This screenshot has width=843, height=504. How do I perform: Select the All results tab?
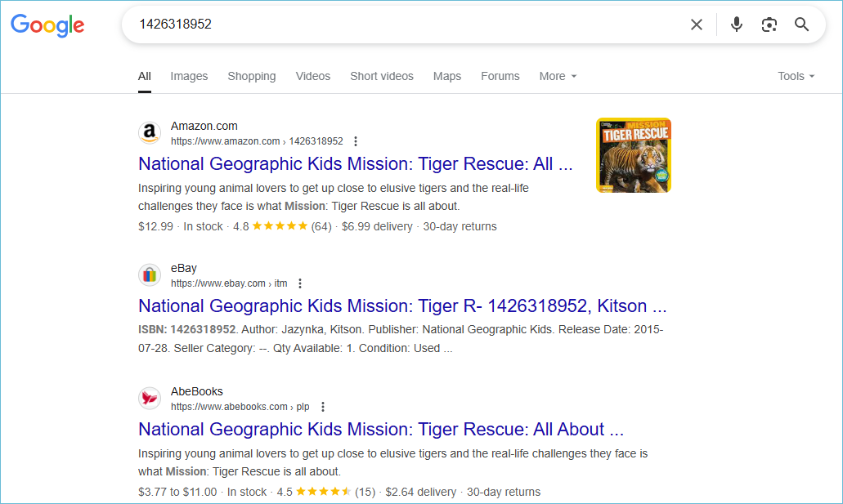click(x=144, y=76)
